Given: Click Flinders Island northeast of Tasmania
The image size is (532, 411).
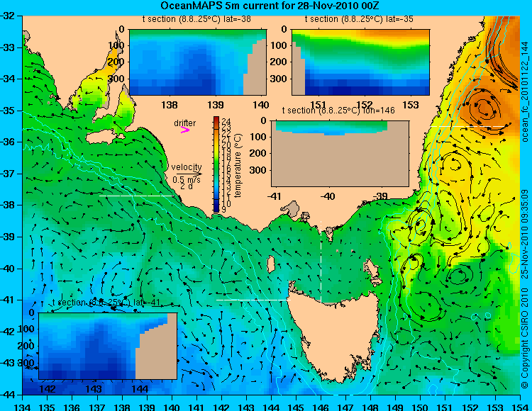Looking at the screenshot, I should pyautogui.click(x=371, y=268).
